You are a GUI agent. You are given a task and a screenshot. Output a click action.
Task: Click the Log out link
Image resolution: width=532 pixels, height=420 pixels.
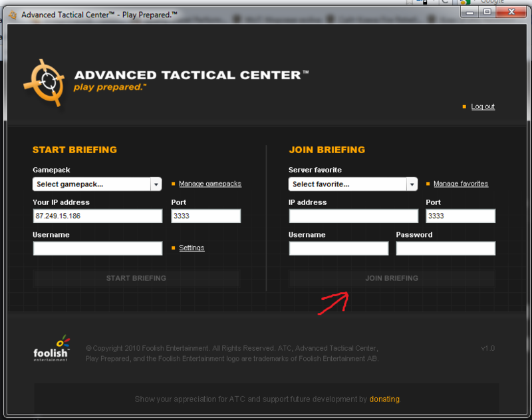pyautogui.click(x=483, y=106)
